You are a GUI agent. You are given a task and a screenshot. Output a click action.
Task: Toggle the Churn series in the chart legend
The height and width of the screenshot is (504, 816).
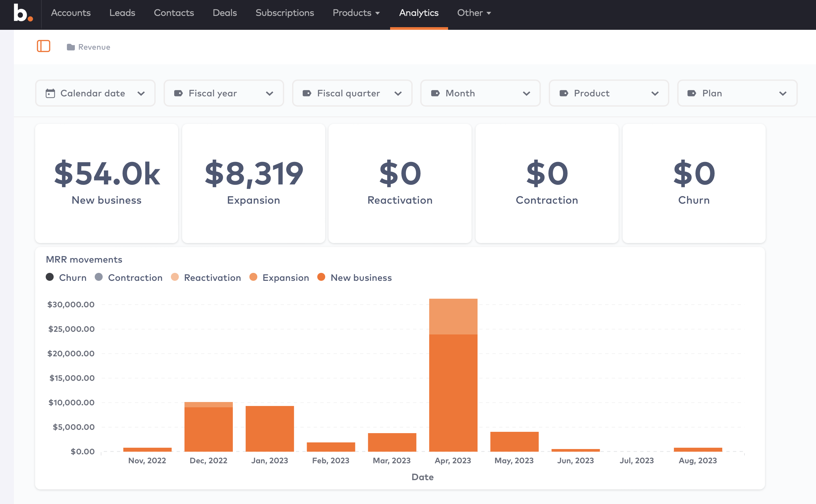coord(66,277)
